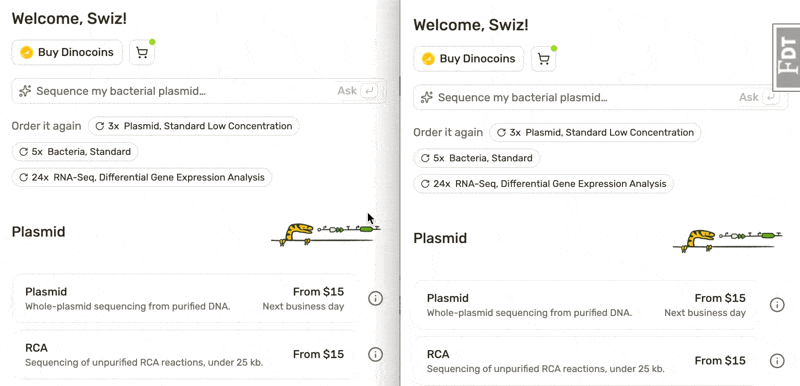
Task: Reorder 5x Bacteria, Standard in left pane
Action: click(x=74, y=152)
